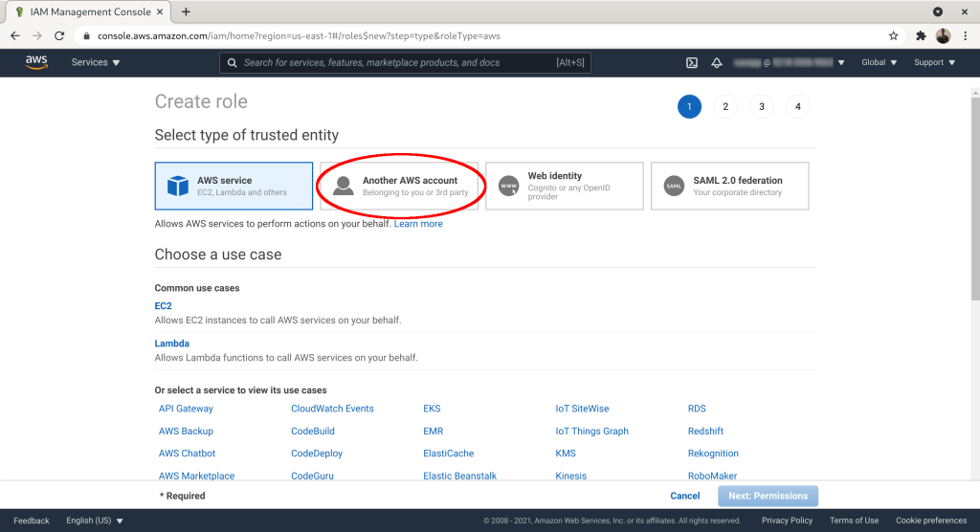Select AWS Chatbot service

point(187,454)
